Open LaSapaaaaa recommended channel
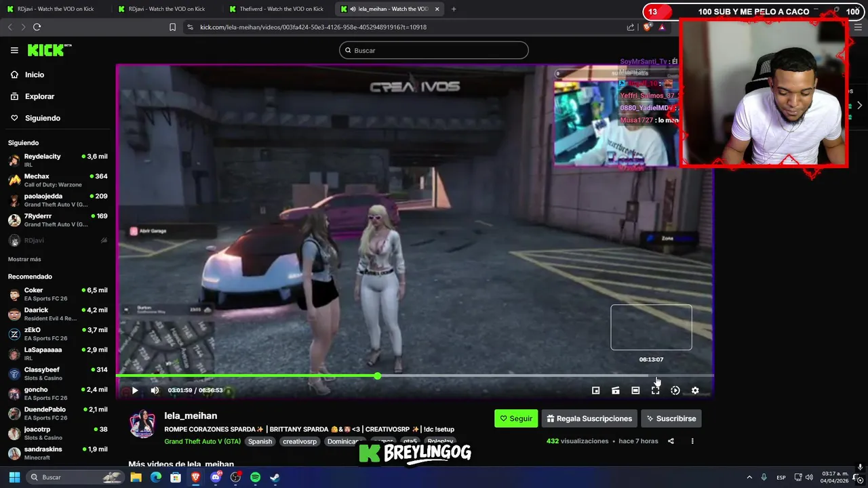The image size is (868, 488). click(x=58, y=354)
